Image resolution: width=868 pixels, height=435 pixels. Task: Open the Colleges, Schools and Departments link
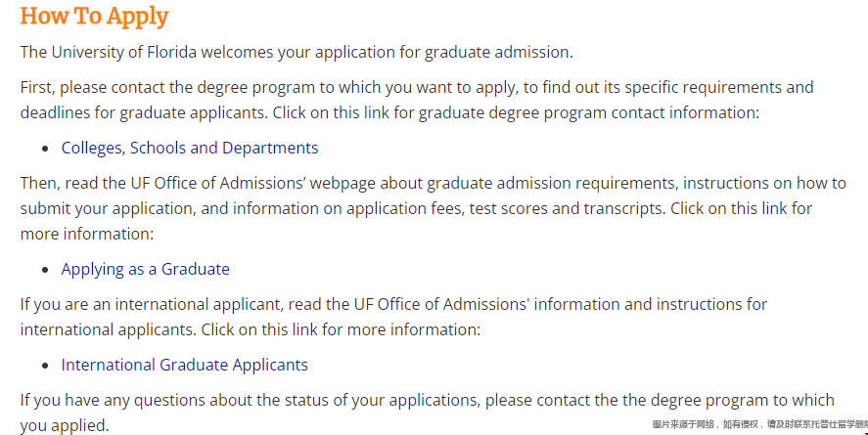189,149
